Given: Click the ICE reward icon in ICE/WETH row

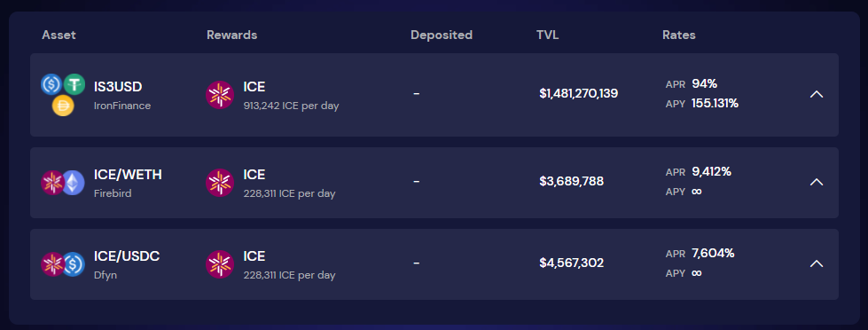Looking at the screenshot, I should click(x=220, y=183).
